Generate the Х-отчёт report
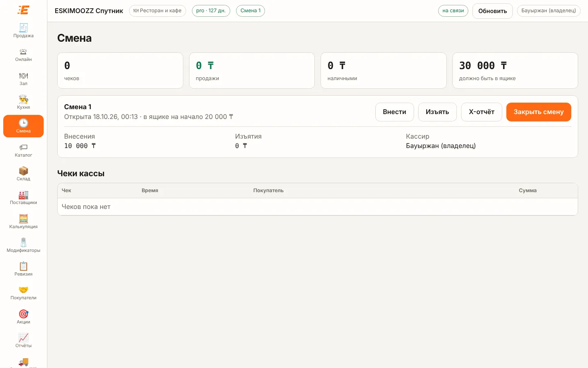588x368 pixels. pyautogui.click(x=481, y=112)
